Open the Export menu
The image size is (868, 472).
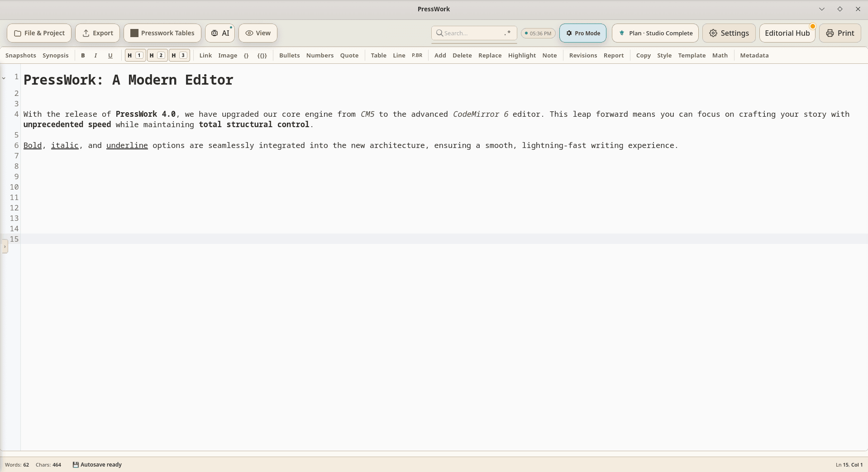click(98, 33)
